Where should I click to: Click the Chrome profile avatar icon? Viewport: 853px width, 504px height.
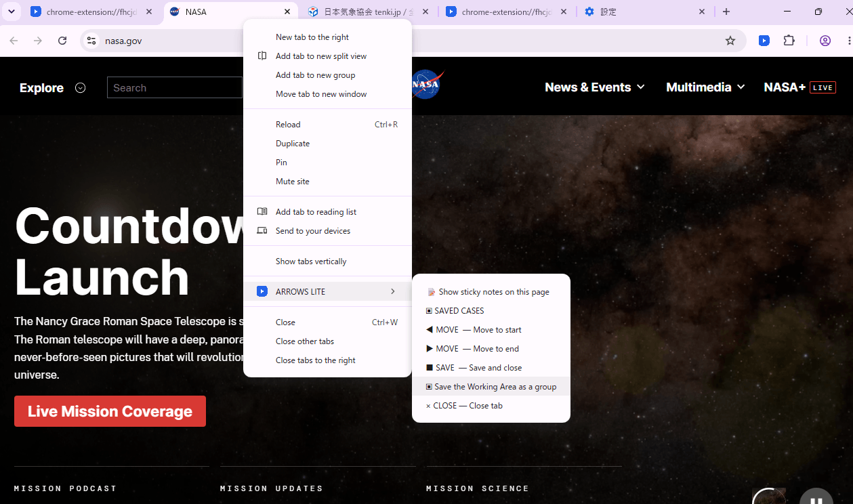(x=825, y=41)
